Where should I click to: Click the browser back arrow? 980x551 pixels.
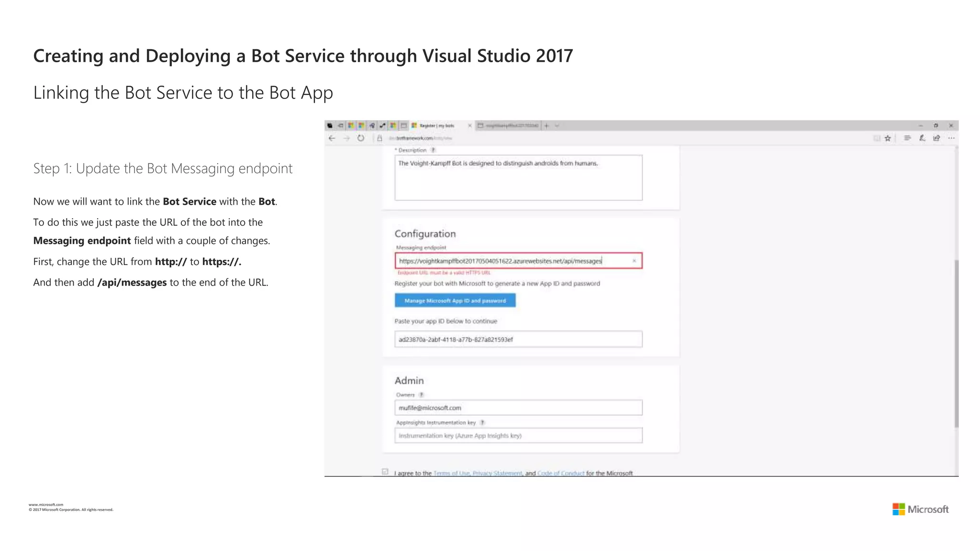coord(332,138)
